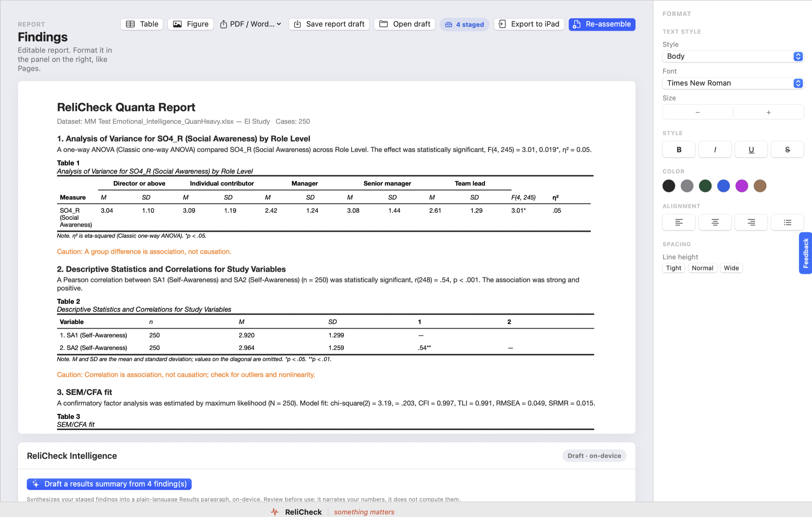
Task: Pick the gray color swatch
Action: click(687, 186)
